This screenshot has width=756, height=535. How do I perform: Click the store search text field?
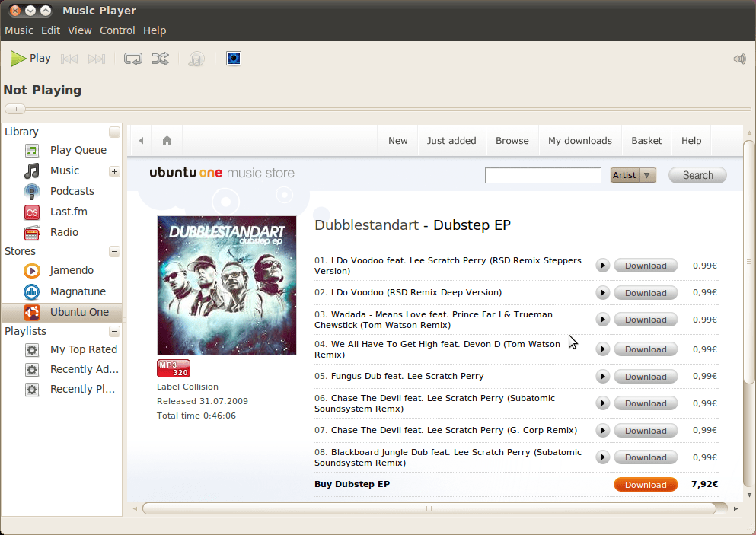[542, 176]
